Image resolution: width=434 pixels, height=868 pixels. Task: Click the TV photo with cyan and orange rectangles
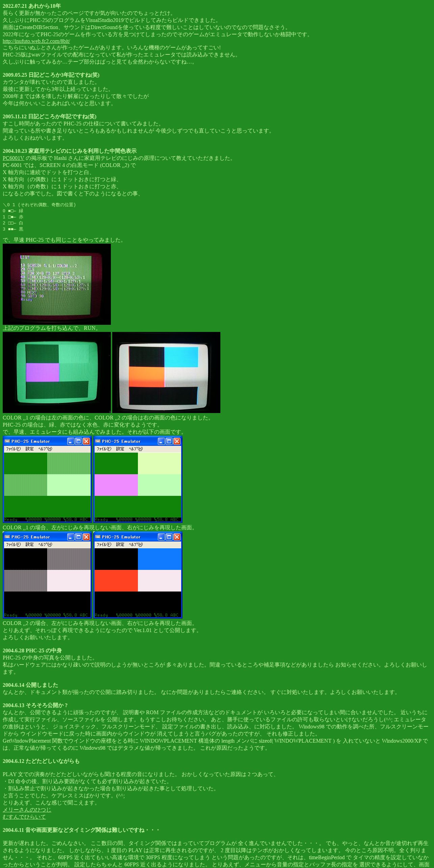point(166,372)
